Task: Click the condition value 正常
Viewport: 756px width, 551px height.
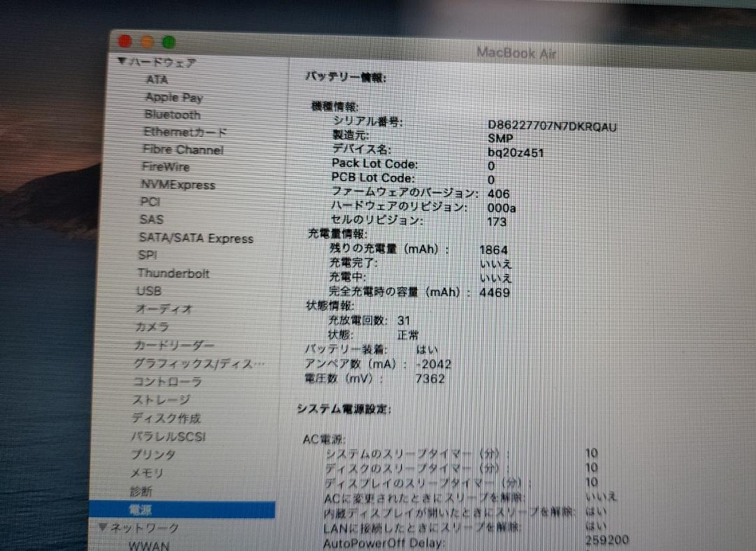Action: coord(408,335)
